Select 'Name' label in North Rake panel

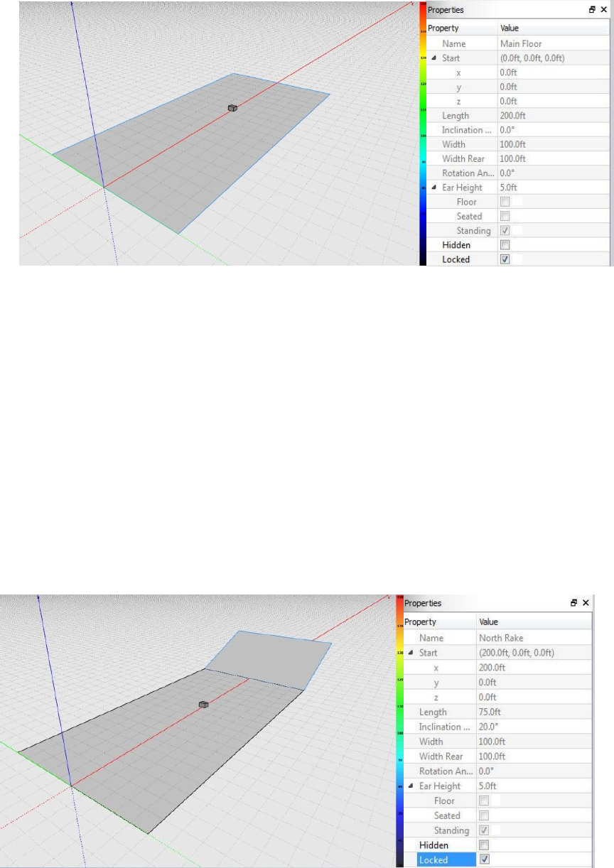pos(431,638)
